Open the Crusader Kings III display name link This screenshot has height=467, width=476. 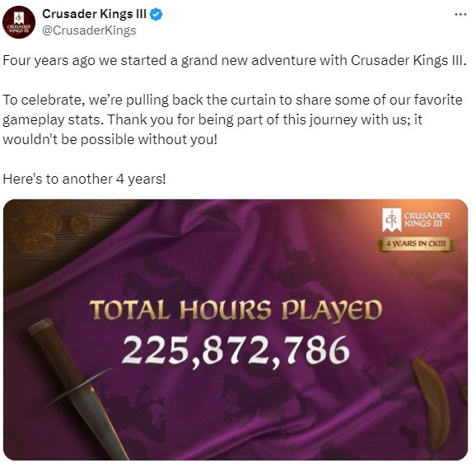(x=94, y=14)
